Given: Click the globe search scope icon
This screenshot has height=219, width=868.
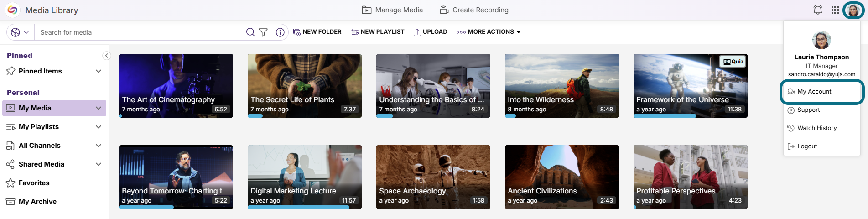Looking at the screenshot, I should 16,32.
